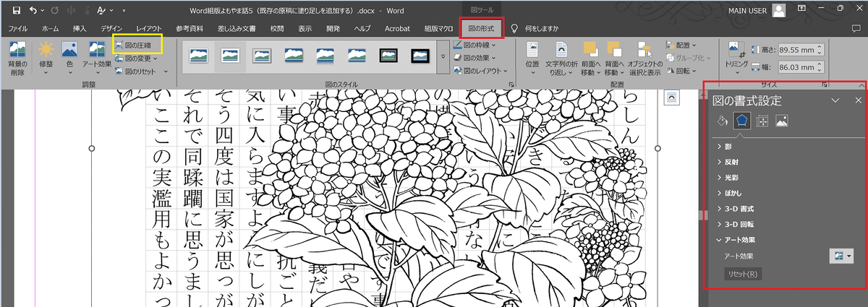Switch to the 挿入 tab
868x307 pixels.
tap(80, 28)
